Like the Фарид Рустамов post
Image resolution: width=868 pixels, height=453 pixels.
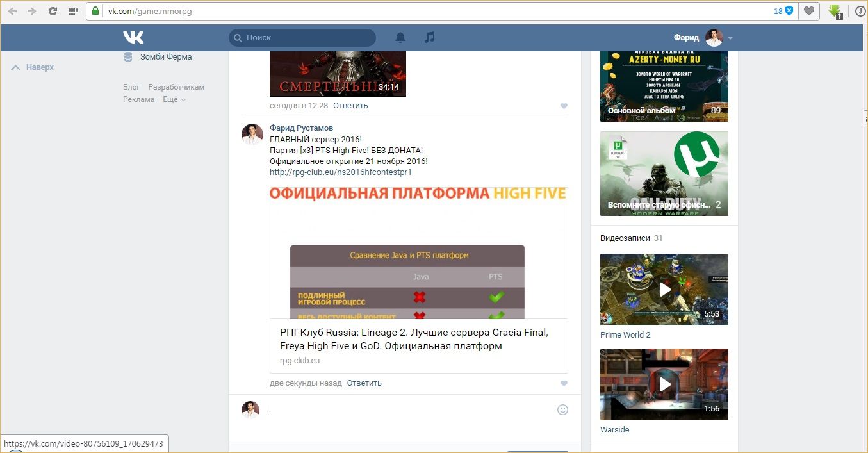(564, 383)
